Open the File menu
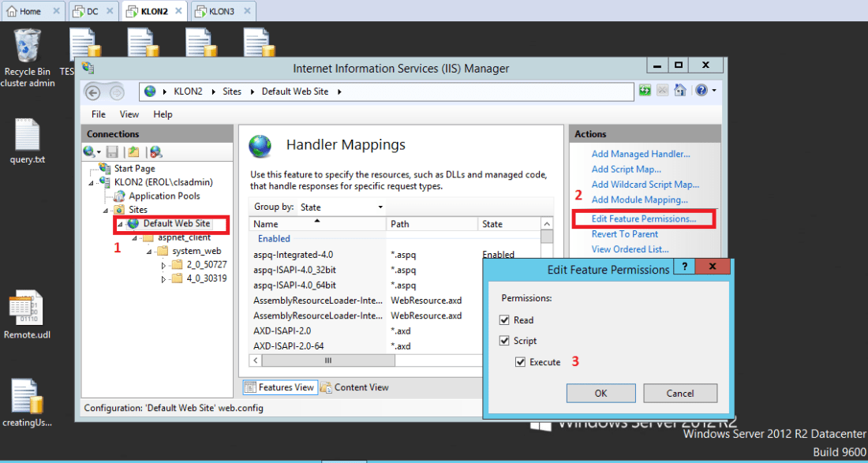The height and width of the screenshot is (463, 868). coord(99,114)
